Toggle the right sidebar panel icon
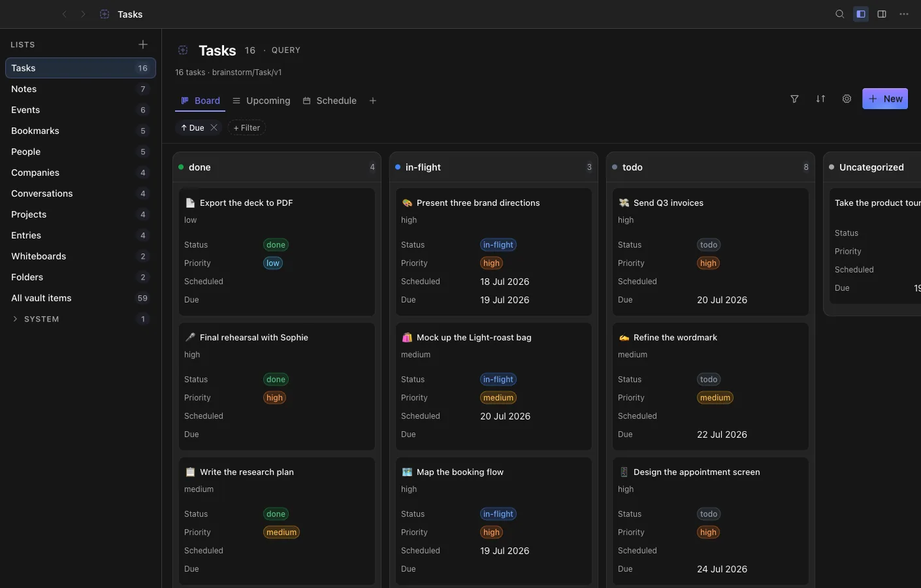This screenshot has height=588, width=921. pos(882,14)
